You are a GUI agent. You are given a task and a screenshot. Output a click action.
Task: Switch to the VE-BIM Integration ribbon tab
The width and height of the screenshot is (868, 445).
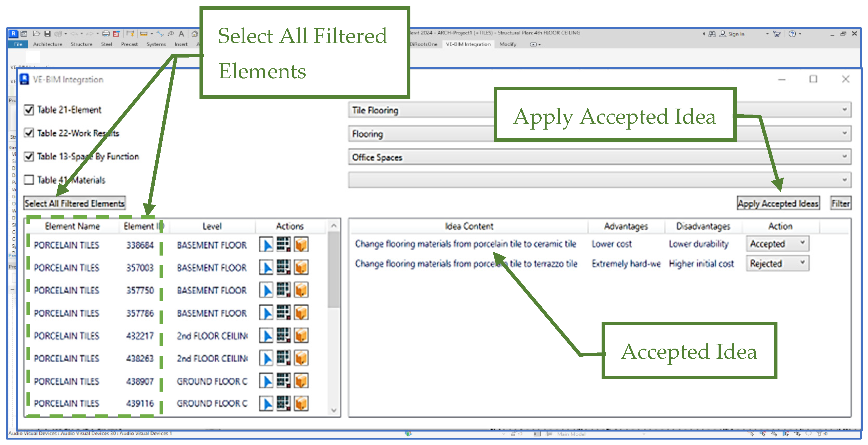468,44
